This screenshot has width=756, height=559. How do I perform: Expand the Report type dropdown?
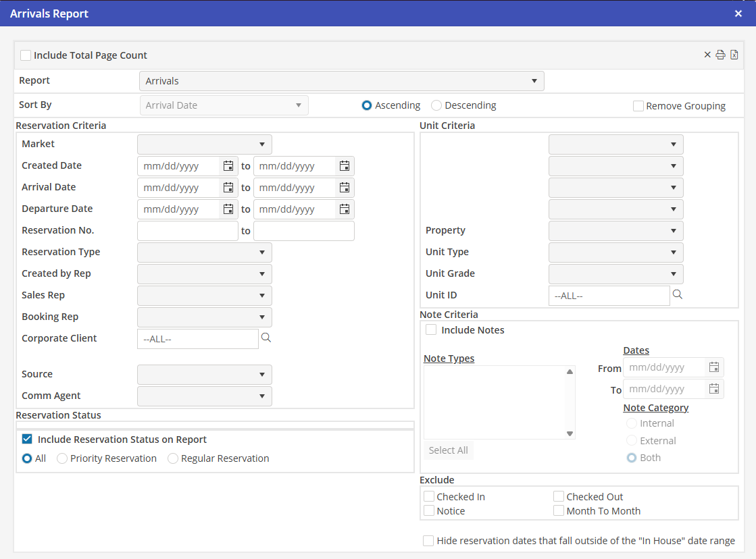pyautogui.click(x=341, y=81)
